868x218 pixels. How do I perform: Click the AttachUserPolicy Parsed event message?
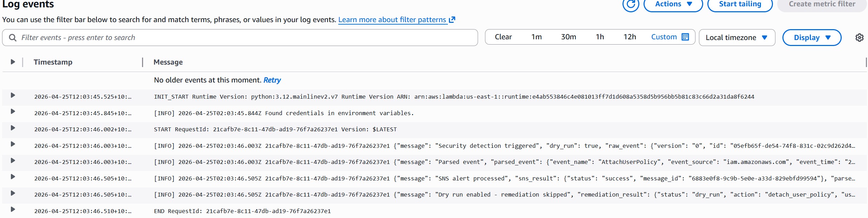pos(504,162)
